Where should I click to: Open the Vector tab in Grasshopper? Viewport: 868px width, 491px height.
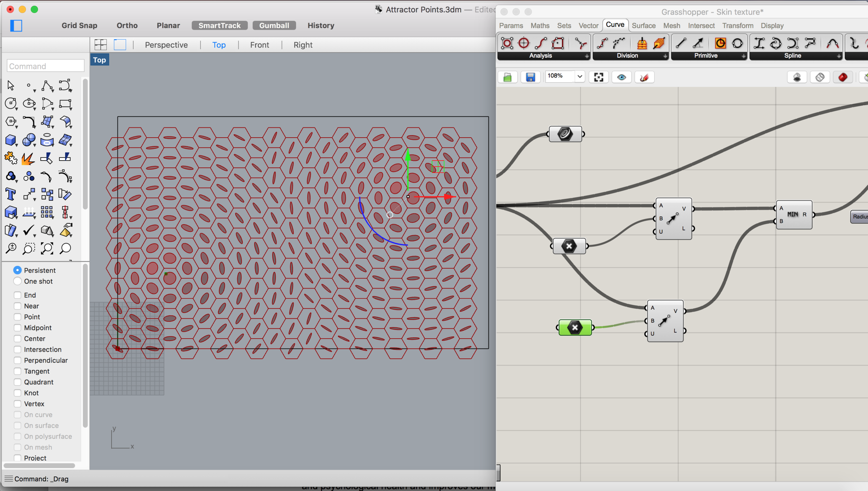click(589, 26)
